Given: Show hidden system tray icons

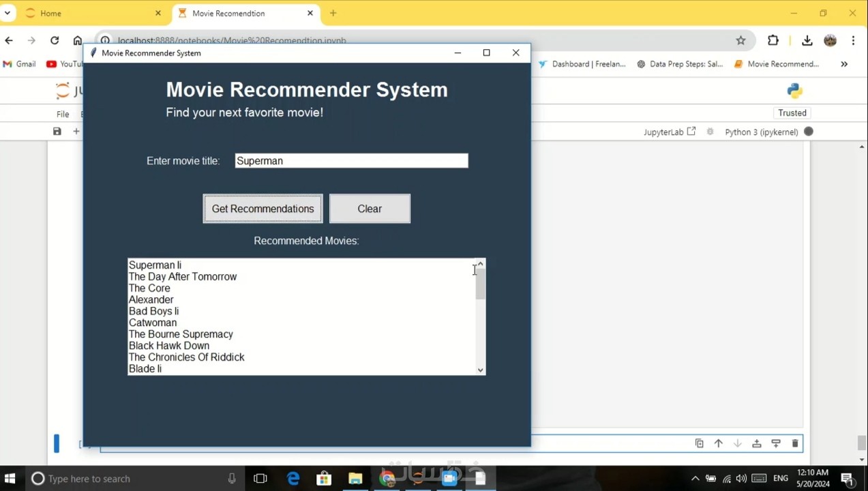Looking at the screenshot, I should click(695, 479).
